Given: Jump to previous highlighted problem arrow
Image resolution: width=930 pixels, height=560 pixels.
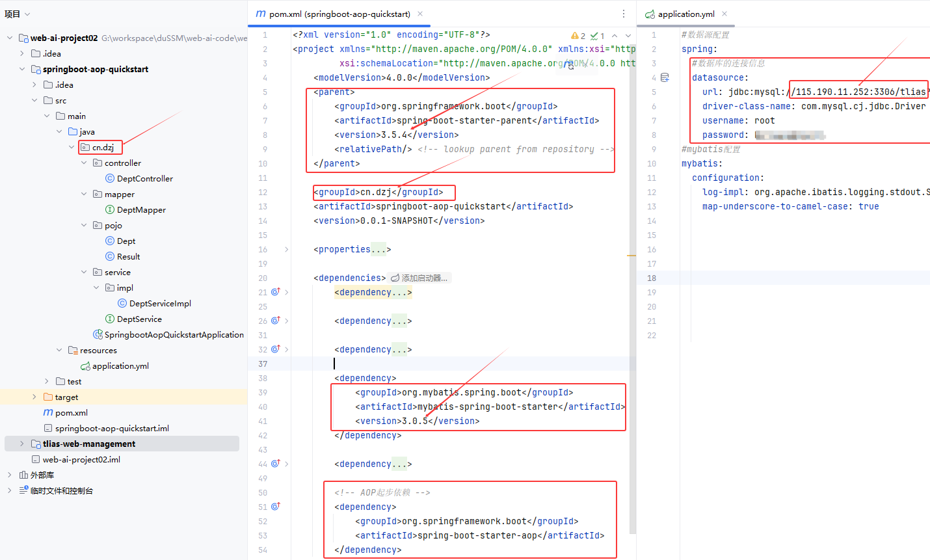Looking at the screenshot, I should pos(615,36).
